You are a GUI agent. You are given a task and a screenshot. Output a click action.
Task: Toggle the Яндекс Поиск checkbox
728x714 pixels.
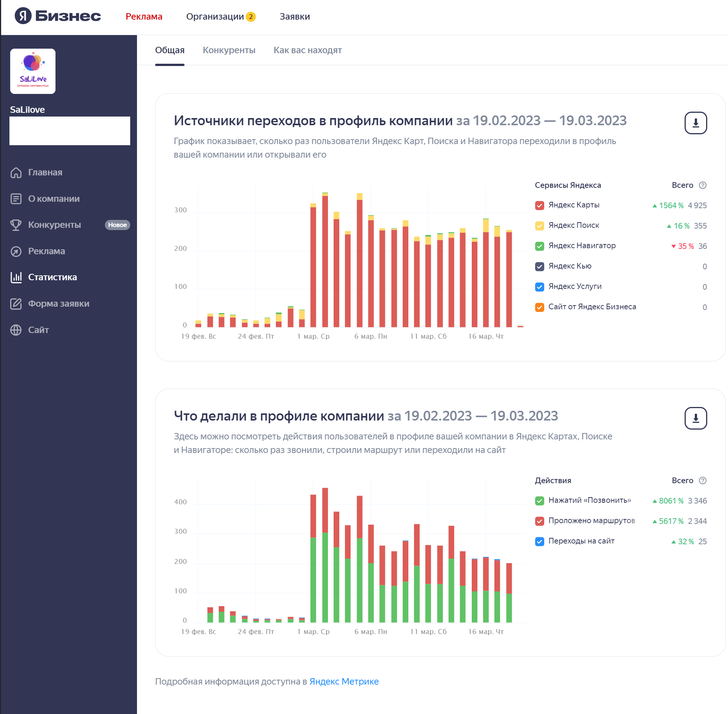pos(539,226)
